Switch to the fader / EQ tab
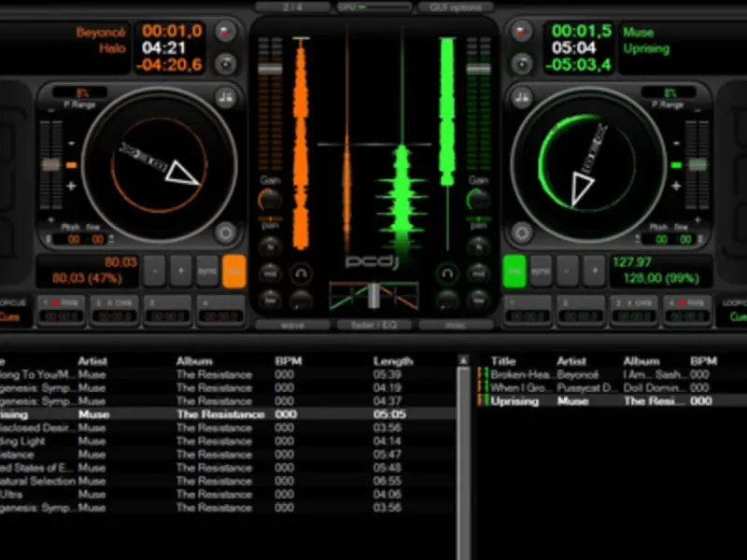 pyautogui.click(x=373, y=326)
